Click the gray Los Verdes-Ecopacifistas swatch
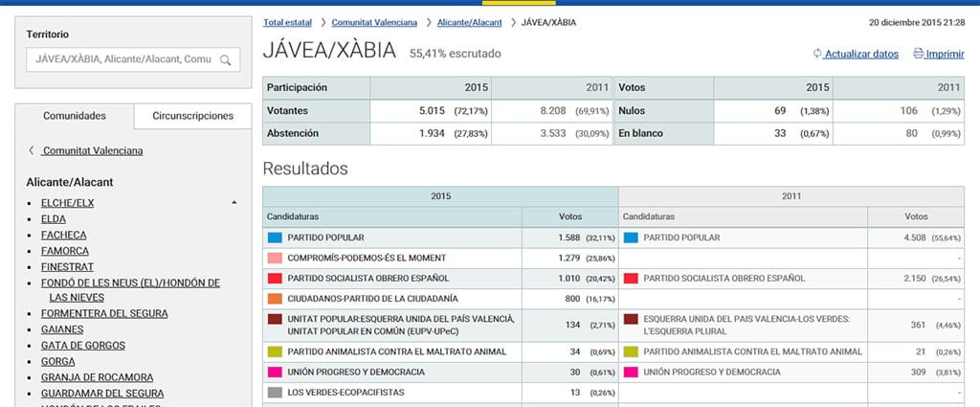 [275, 393]
